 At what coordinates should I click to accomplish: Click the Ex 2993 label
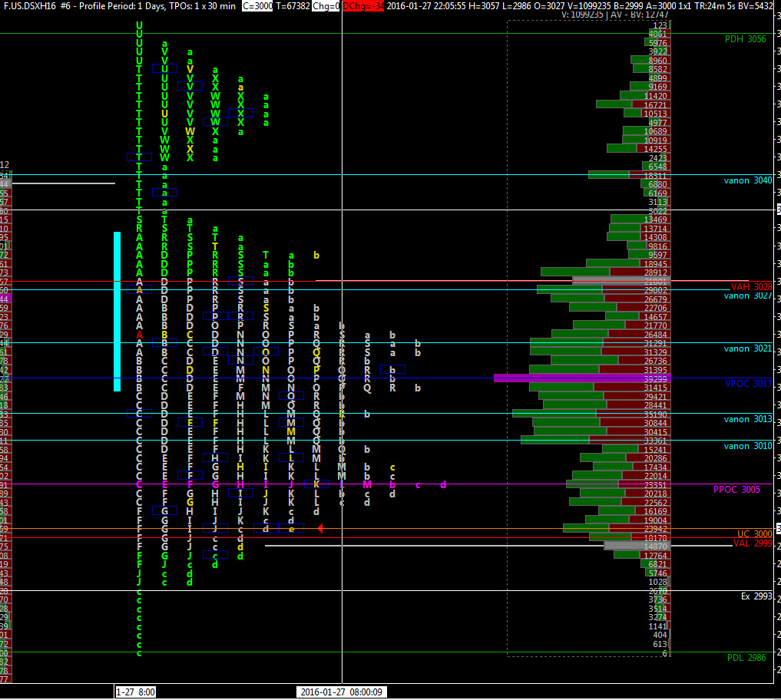pyautogui.click(x=756, y=596)
